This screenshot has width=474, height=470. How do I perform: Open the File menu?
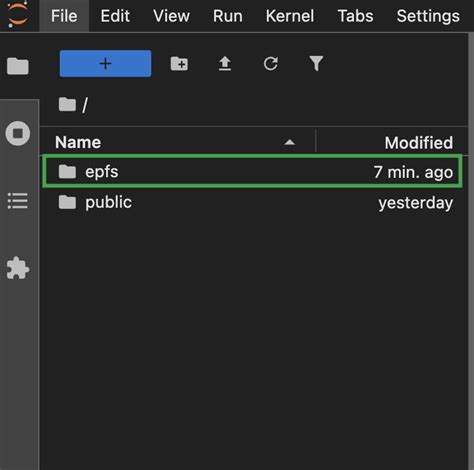tap(64, 16)
